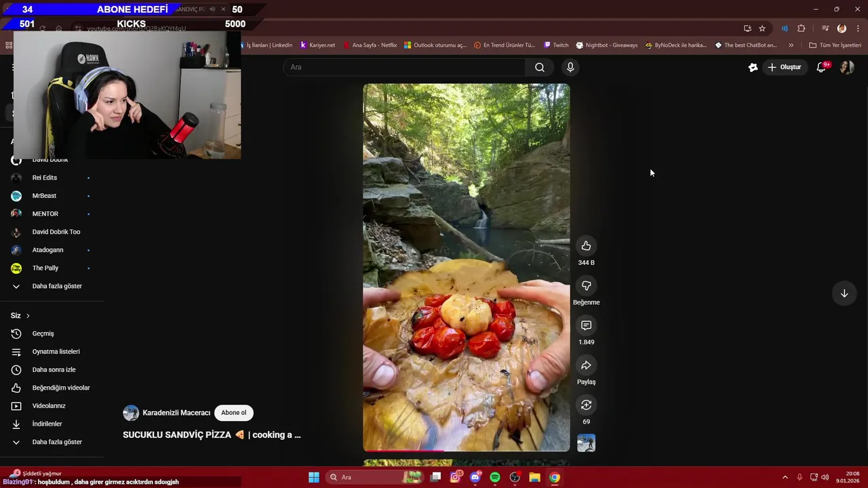Viewport: 868px width, 488px height.
Task: Open Nightbot - Giveaways bookmark
Action: [x=607, y=45]
